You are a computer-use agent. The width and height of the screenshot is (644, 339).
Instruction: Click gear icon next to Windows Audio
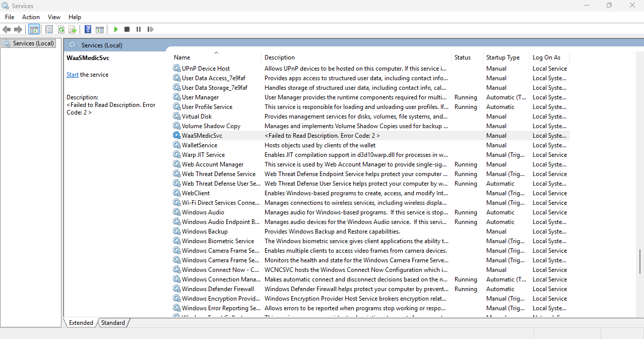click(176, 212)
